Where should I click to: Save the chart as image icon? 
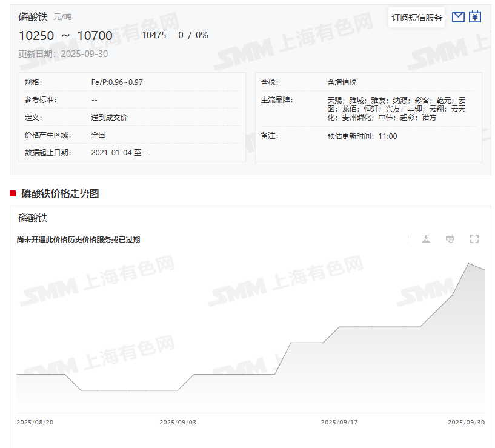[x=426, y=239]
